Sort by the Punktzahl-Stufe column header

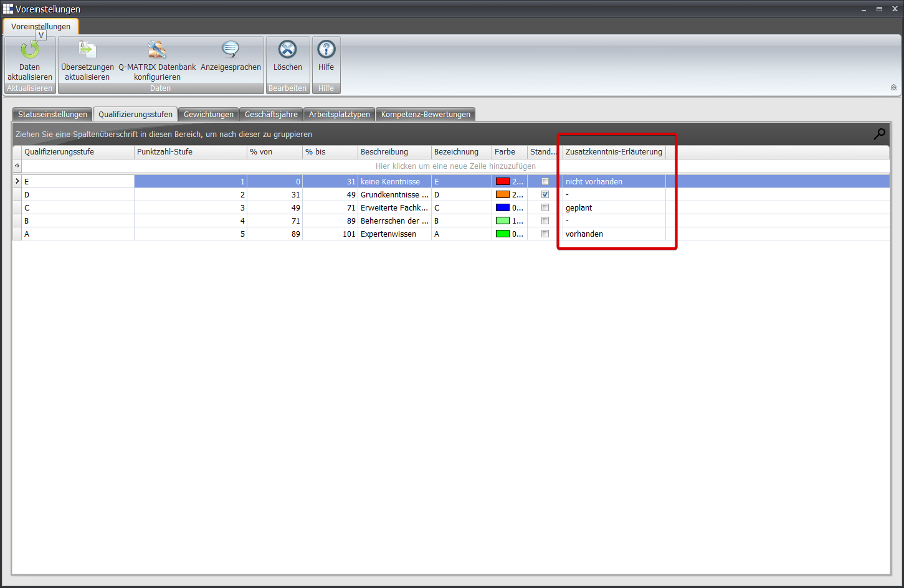(x=190, y=152)
